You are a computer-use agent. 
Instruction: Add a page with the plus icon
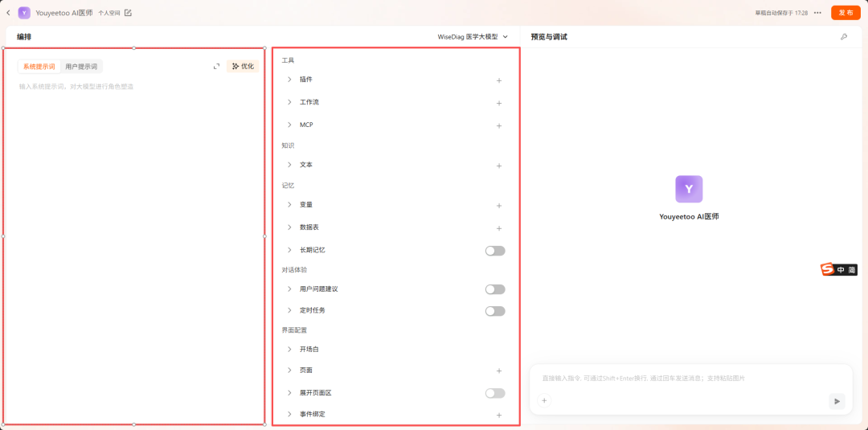[499, 371]
